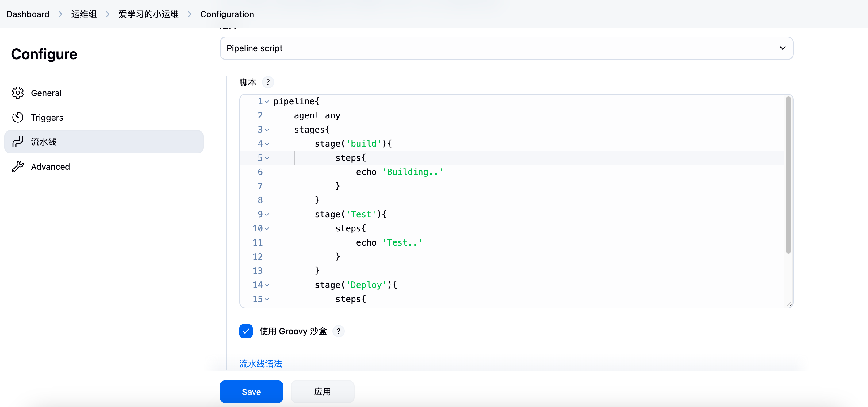868x407 pixels.
Task: Collapse stage 'Test' at line 9
Action: [267, 215]
